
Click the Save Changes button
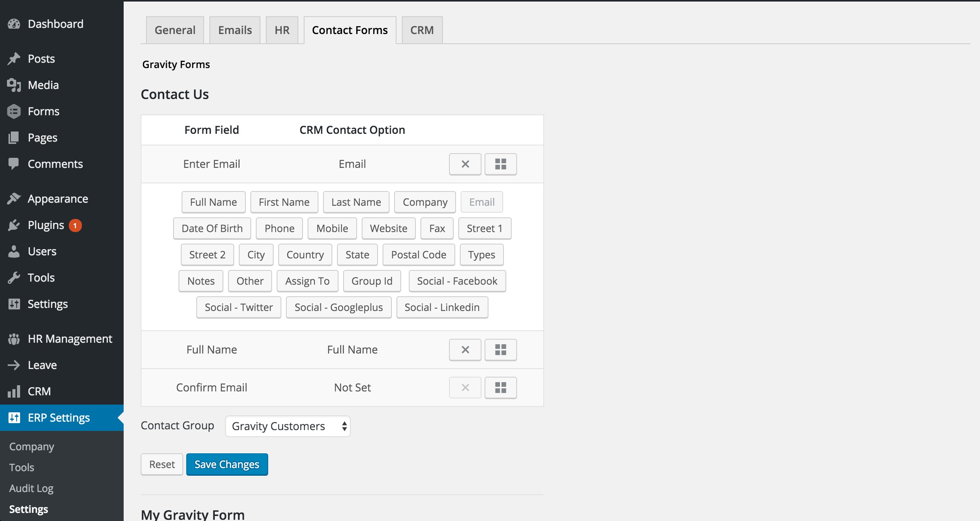click(x=227, y=464)
